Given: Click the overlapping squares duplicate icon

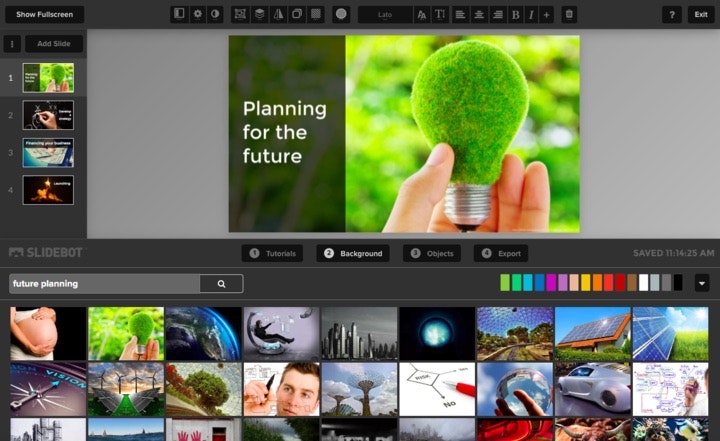Looking at the screenshot, I should [297, 14].
